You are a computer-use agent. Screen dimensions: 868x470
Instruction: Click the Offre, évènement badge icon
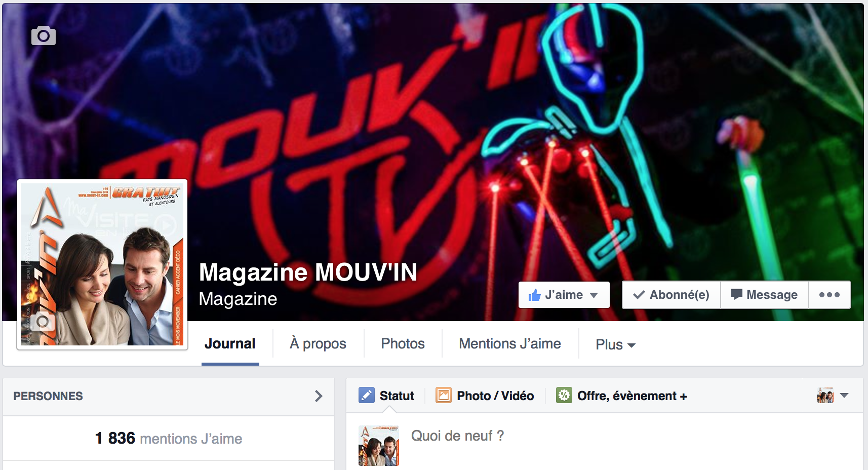tap(564, 396)
